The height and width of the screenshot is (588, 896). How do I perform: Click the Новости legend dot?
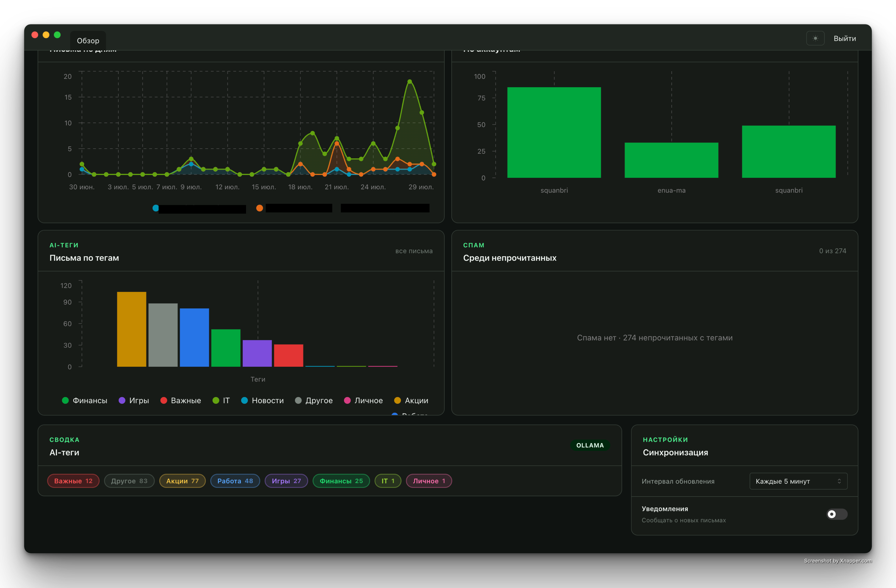coord(244,401)
